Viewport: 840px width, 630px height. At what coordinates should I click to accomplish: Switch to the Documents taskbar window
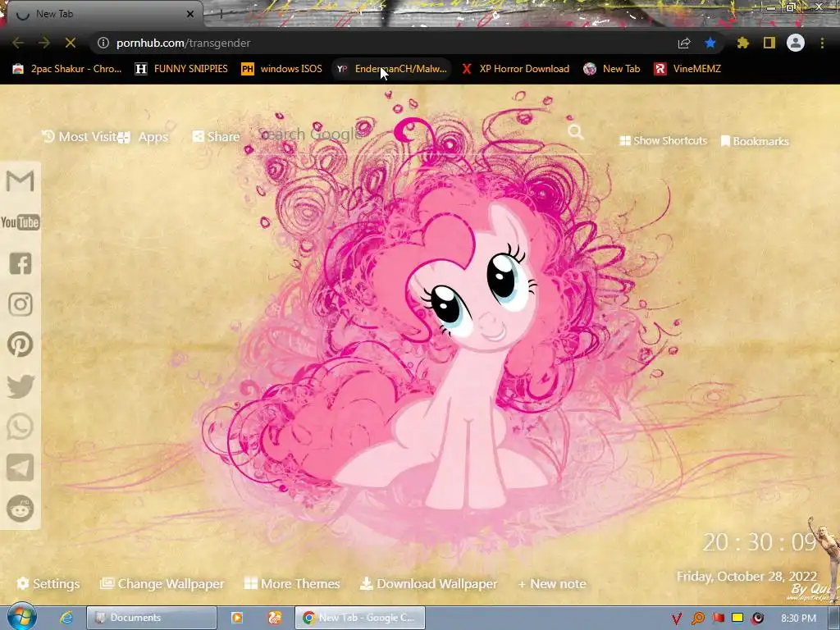[152, 618]
